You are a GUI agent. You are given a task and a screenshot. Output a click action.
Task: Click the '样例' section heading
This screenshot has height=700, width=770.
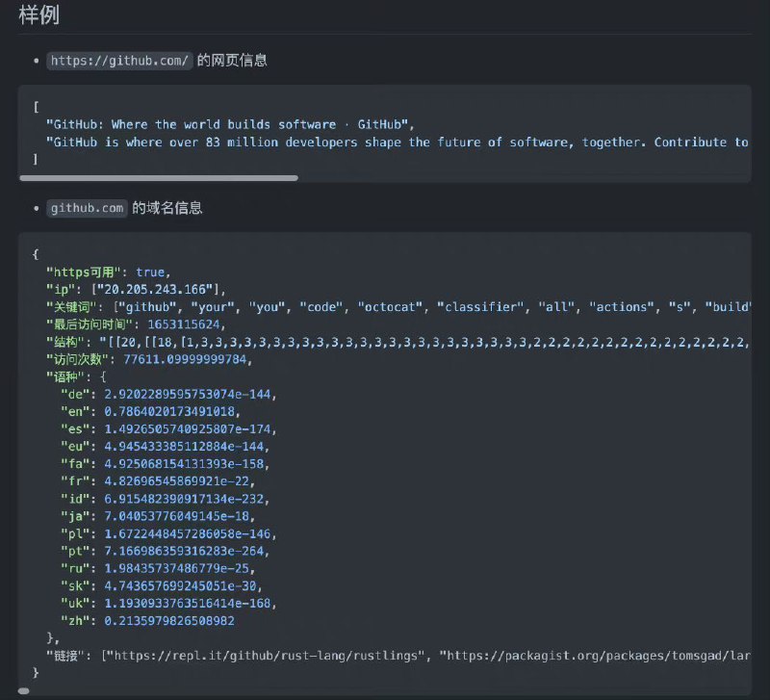38,14
